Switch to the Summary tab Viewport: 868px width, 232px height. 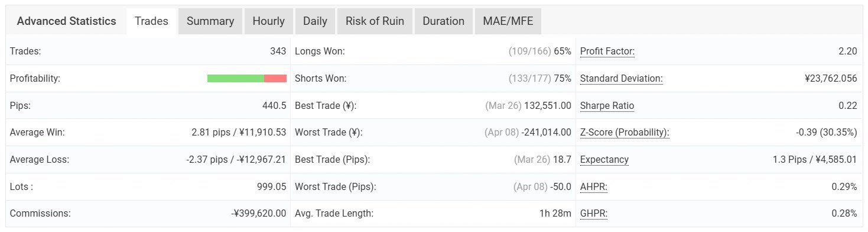[210, 21]
